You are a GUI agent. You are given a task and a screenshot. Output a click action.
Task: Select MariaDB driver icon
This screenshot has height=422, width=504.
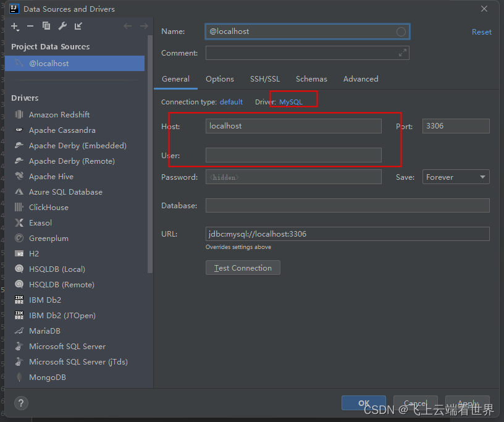pos(19,331)
